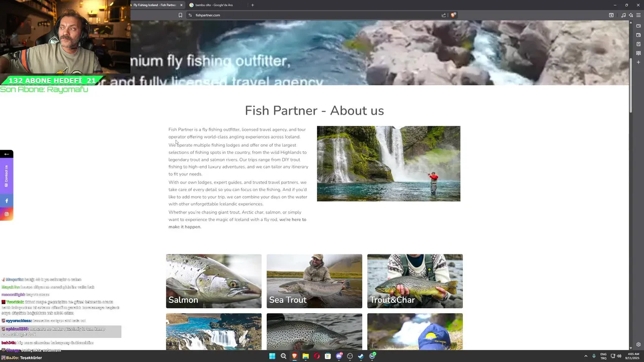Viewport: 644px width, 362px height.
Task: Open the Contact Us side tab
Action: pyautogui.click(x=7, y=176)
